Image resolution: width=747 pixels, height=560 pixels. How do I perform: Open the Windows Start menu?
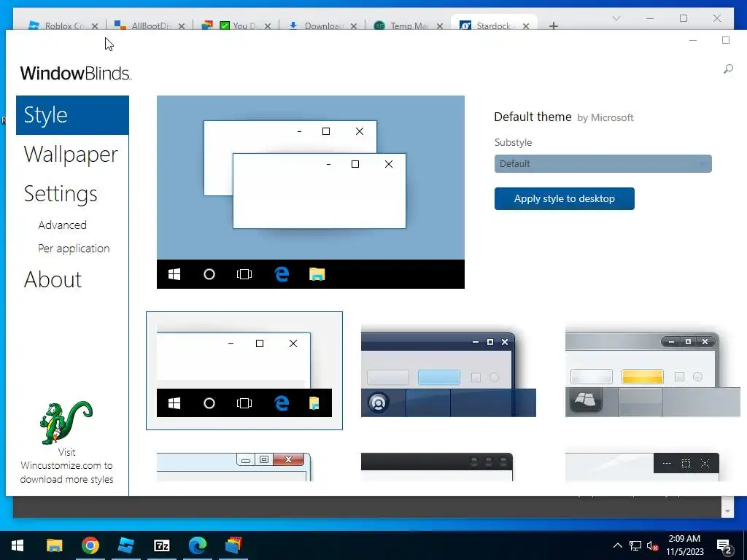point(18,545)
